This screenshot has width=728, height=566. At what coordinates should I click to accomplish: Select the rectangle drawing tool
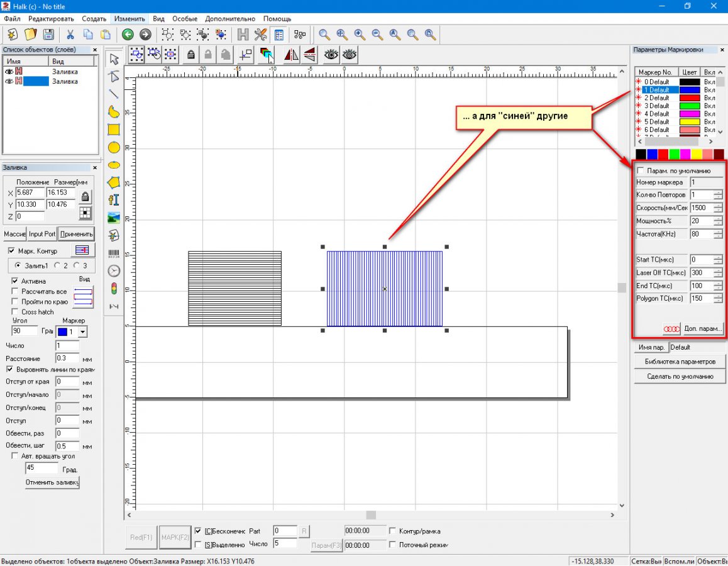click(x=114, y=130)
